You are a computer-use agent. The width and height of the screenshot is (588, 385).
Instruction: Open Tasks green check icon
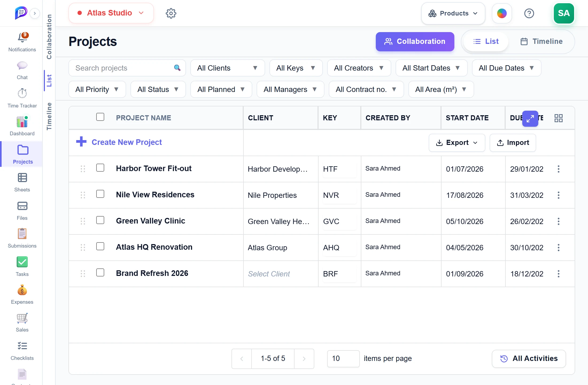pos(22,262)
